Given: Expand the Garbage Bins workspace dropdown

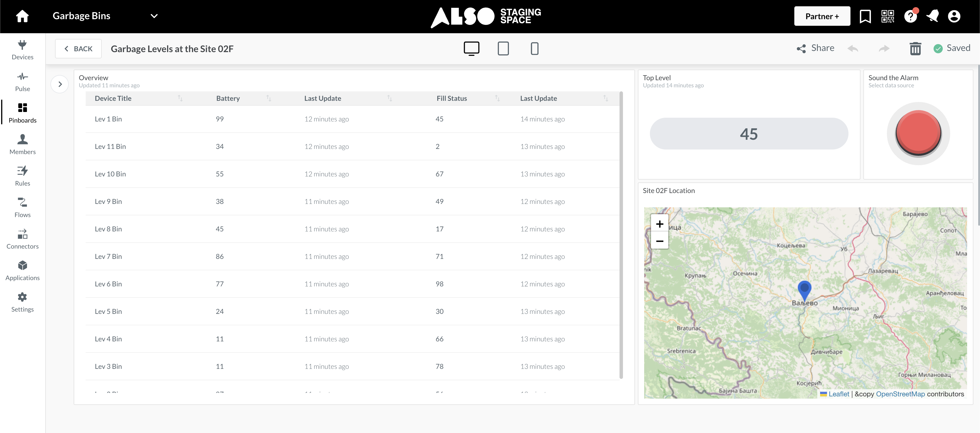Looking at the screenshot, I should [154, 16].
